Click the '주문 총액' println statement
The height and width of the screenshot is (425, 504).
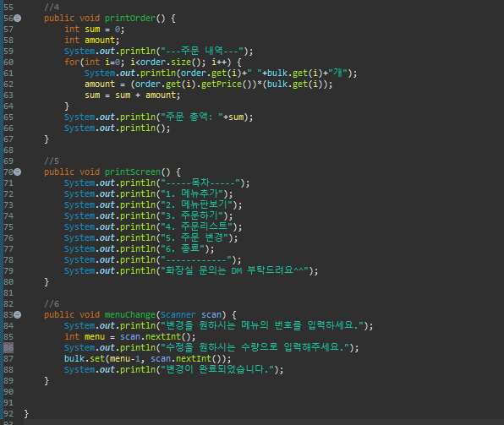(x=158, y=117)
